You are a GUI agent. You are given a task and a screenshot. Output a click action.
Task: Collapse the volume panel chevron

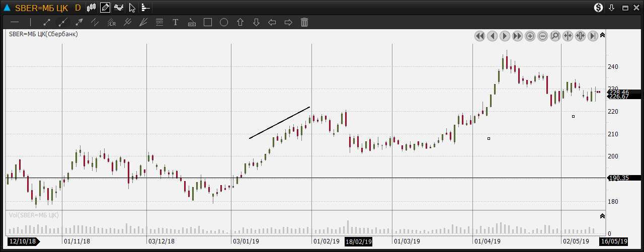[x=602, y=216]
